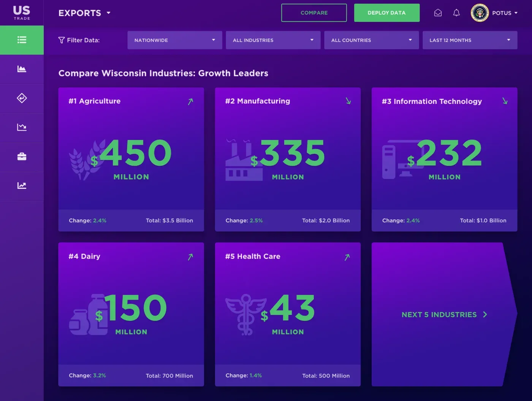532x401 pixels.
Task: Open the All Industries filter dropdown
Action: click(273, 40)
